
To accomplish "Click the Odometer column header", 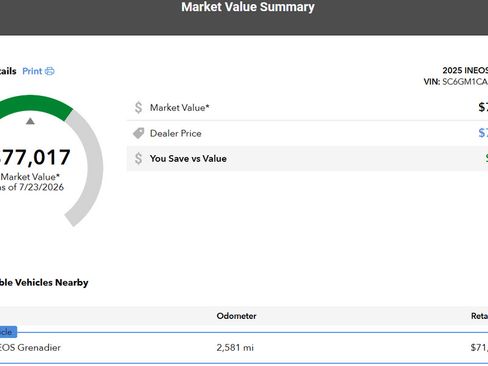I will (236, 316).
